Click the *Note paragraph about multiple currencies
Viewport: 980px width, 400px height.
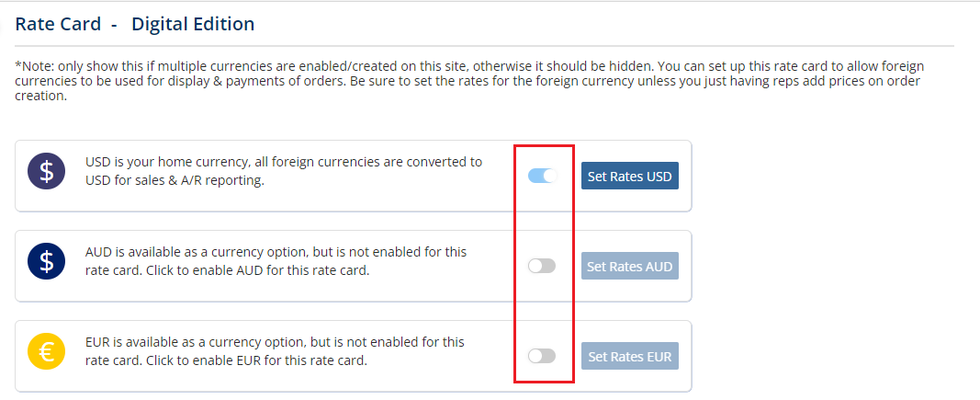(469, 81)
